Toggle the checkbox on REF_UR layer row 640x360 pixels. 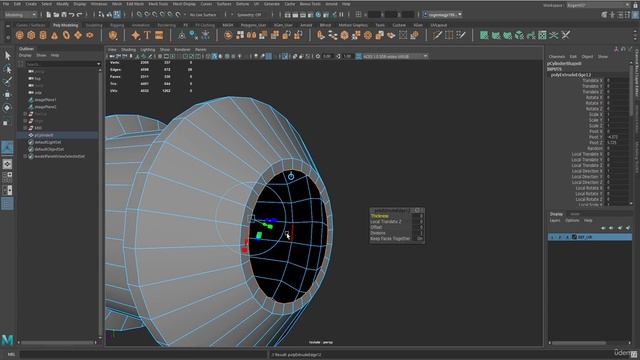tap(574, 237)
